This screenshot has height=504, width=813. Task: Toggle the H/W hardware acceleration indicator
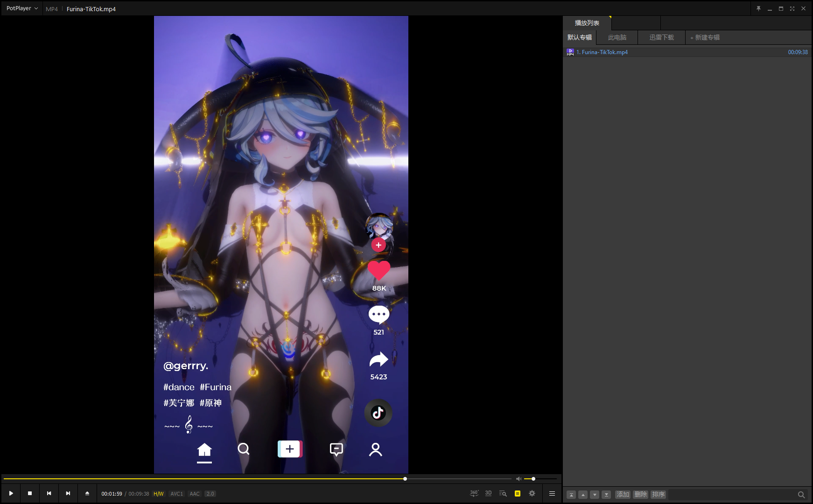coord(159,494)
